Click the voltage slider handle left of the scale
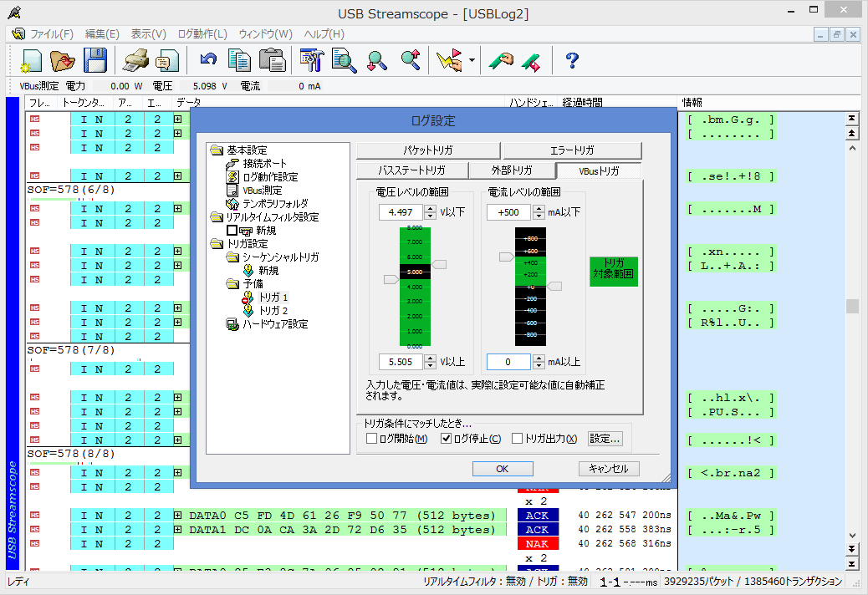This screenshot has height=595, width=868. (391, 280)
